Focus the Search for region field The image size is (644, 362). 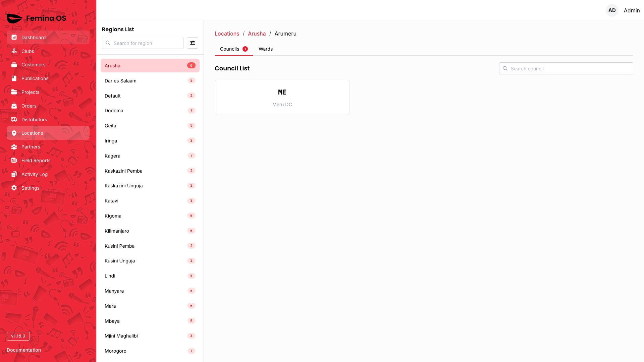click(x=143, y=43)
